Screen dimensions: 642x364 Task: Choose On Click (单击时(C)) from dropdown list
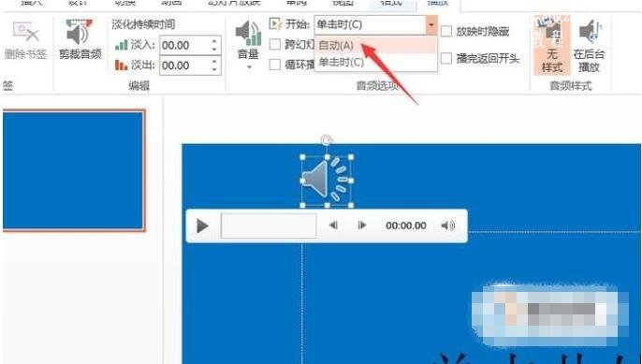[x=375, y=63]
